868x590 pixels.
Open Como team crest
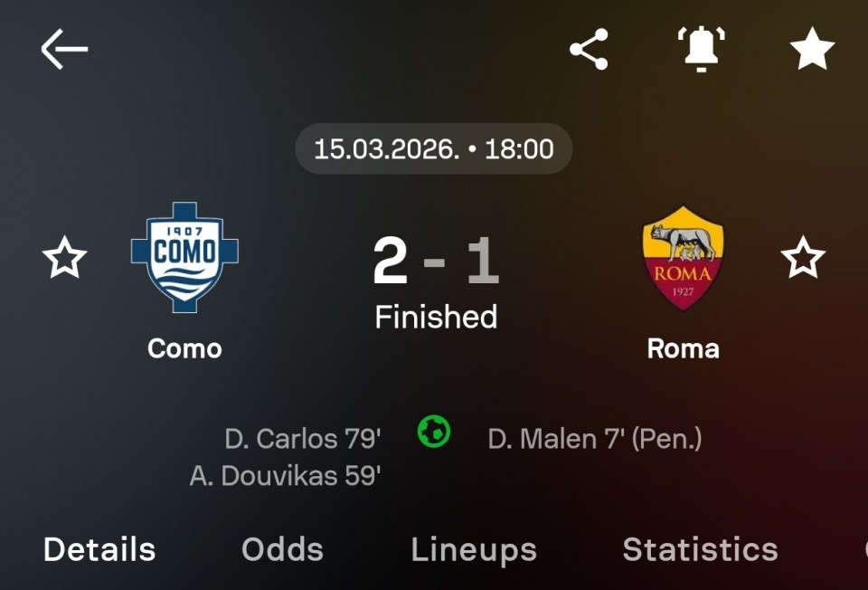tap(184, 258)
